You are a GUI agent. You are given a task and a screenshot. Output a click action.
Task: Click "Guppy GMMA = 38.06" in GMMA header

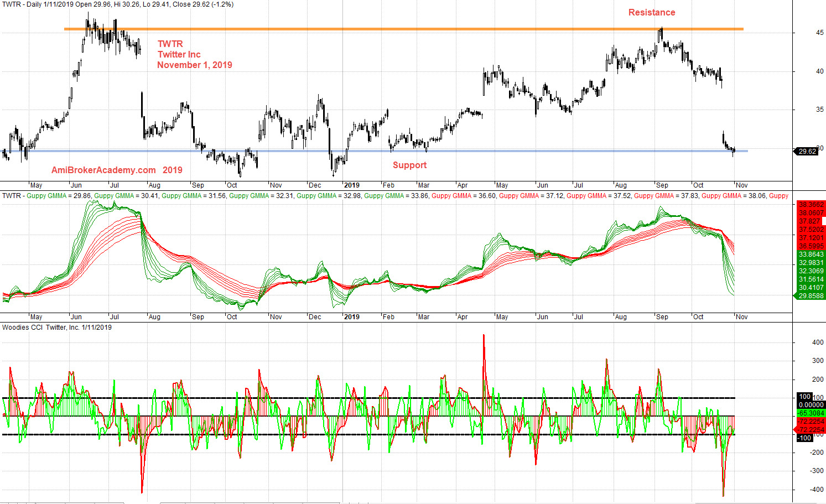pyautogui.click(x=734, y=195)
